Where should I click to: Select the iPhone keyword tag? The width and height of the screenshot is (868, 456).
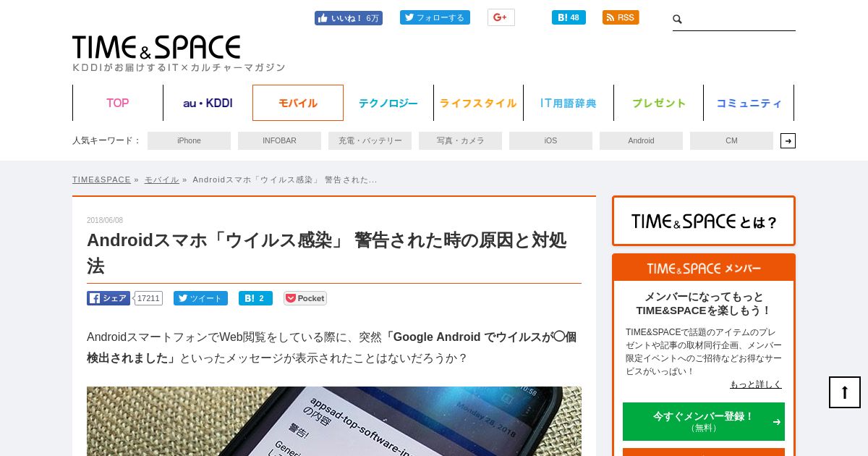click(189, 140)
